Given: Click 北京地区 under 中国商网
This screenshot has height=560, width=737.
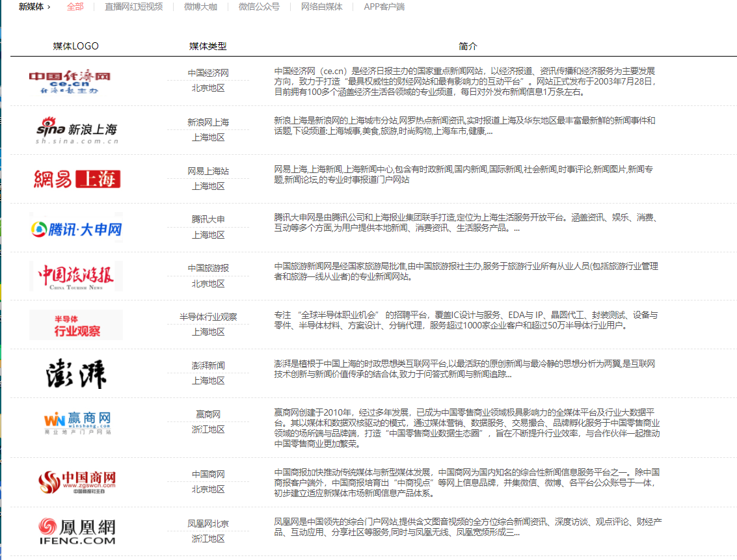Looking at the screenshot, I should (208, 489).
